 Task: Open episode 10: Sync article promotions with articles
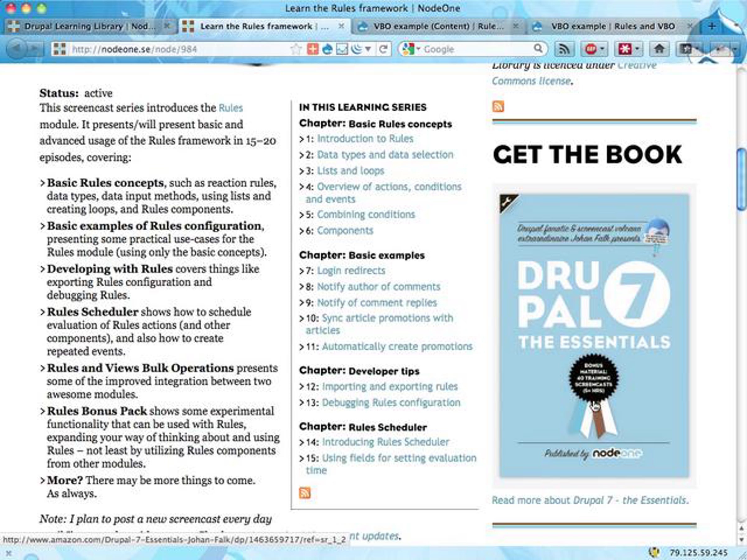(380, 324)
